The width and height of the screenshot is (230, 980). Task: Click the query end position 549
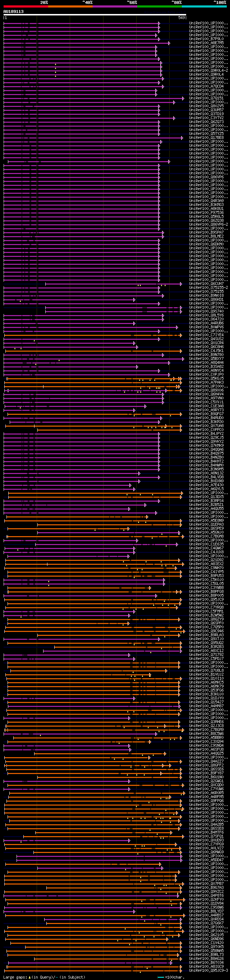pyautogui.click(x=181, y=18)
